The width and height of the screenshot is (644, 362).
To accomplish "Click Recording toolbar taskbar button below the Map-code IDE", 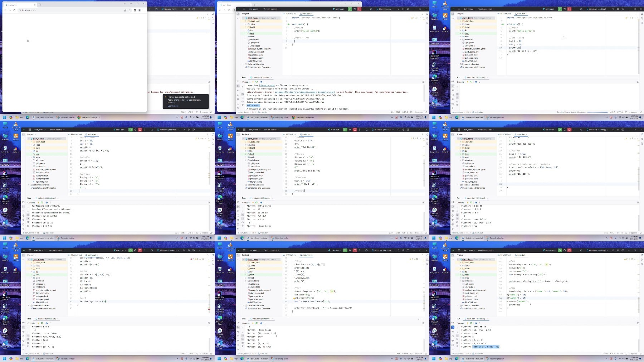I will [x=495, y=358].
